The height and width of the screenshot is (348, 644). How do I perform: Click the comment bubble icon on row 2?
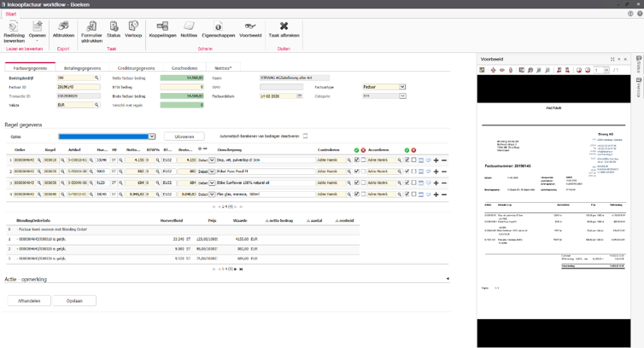(429, 171)
